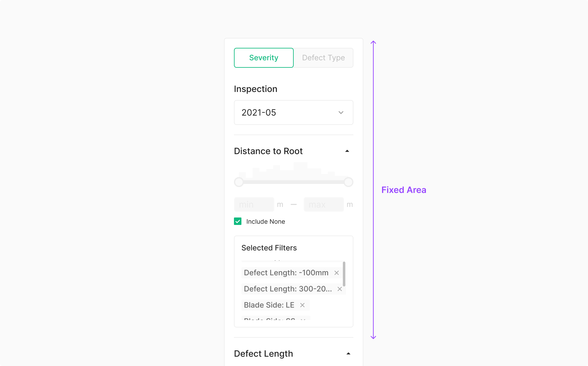The image size is (588, 366).
Task: Remove the Blade Side: LE filter
Action: coord(302,305)
